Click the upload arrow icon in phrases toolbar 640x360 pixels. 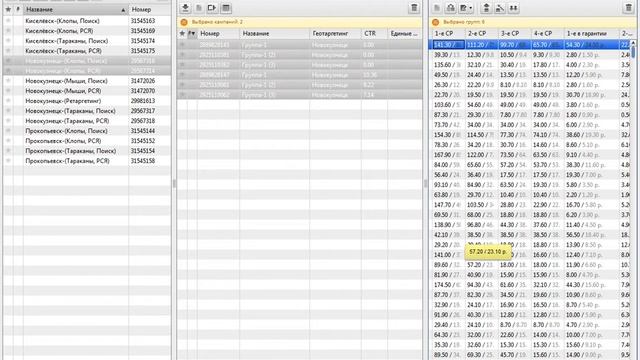[486, 8]
